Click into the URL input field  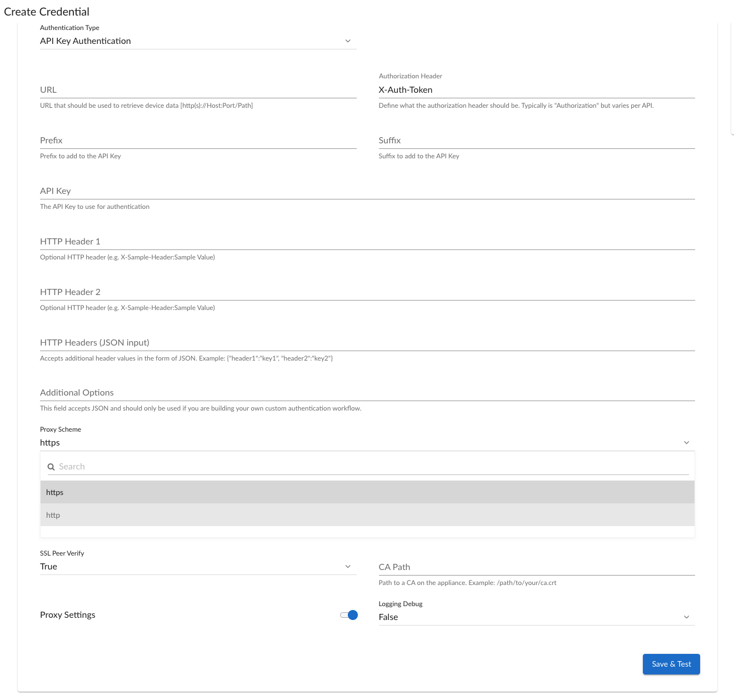coord(198,90)
